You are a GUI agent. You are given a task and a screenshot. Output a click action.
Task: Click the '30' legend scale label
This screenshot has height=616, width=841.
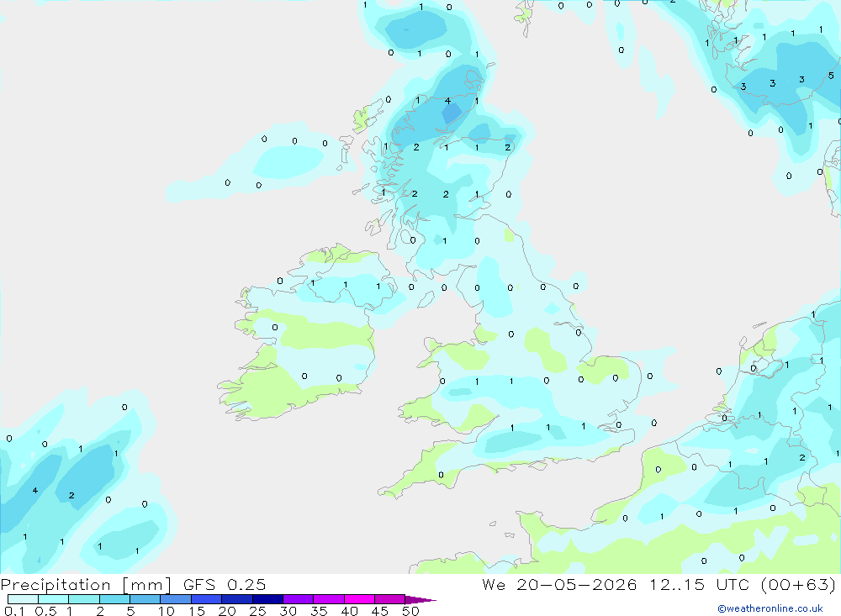(x=288, y=611)
